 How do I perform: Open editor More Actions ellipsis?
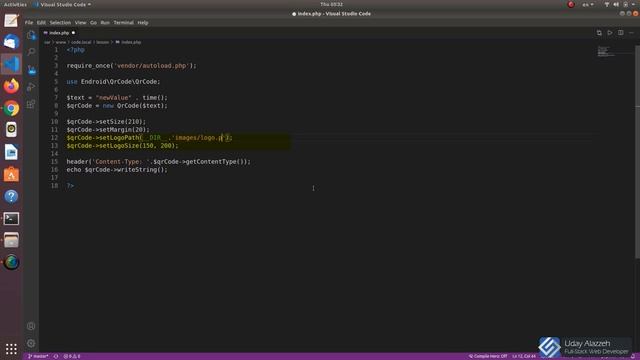[631, 33]
